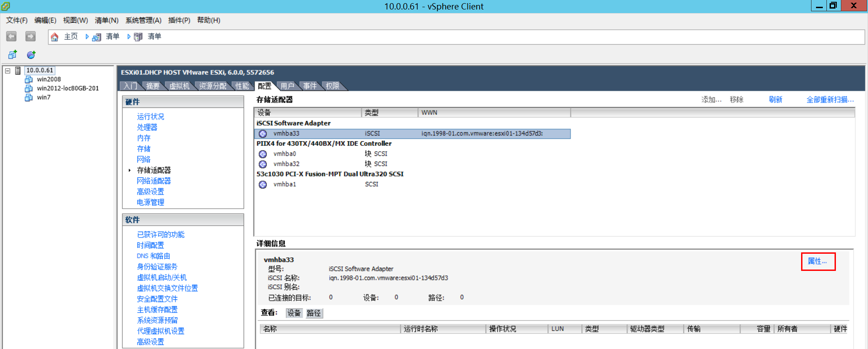Click the vmhba32 adapter icon
The width and height of the screenshot is (868, 349).
pyautogui.click(x=263, y=164)
